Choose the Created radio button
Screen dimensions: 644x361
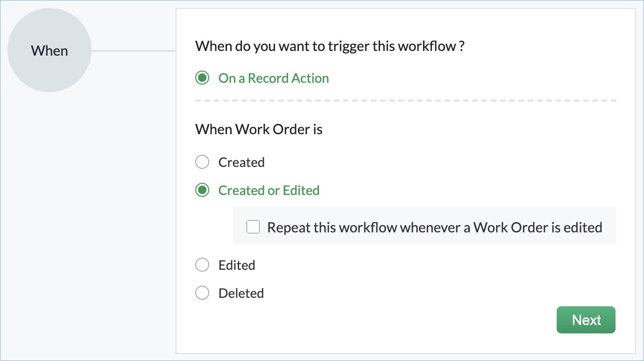[202, 162]
